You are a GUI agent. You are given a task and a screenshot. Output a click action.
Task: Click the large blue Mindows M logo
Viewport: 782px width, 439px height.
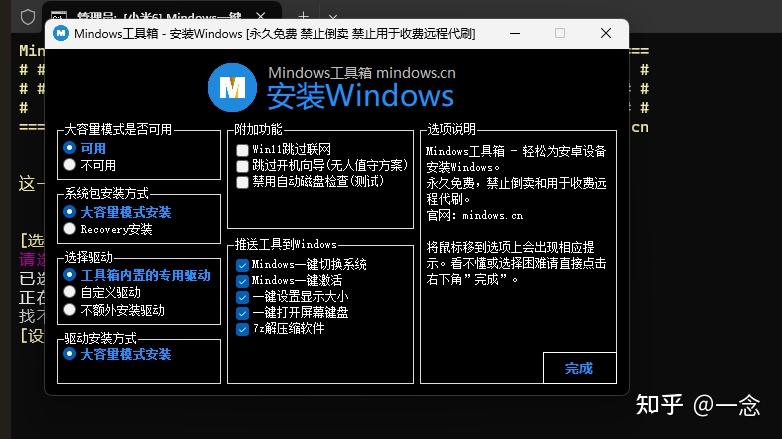pyautogui.click(x=232, y=88)
